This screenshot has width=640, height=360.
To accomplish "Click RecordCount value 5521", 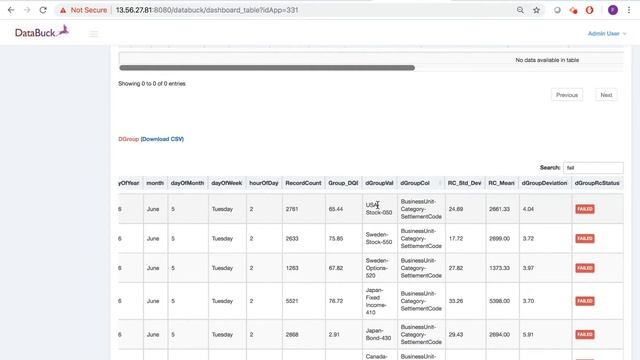I will (292, 301).
